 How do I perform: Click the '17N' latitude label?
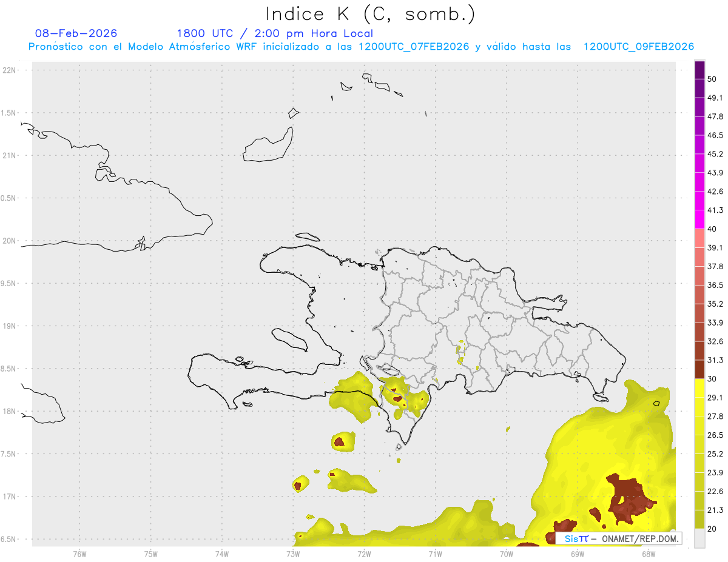point(10,497)
